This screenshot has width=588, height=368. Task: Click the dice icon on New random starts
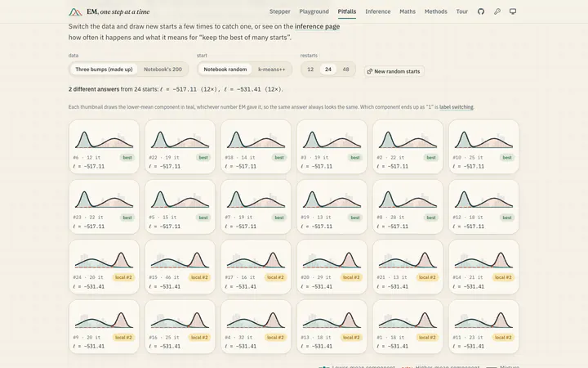[370, 71]
